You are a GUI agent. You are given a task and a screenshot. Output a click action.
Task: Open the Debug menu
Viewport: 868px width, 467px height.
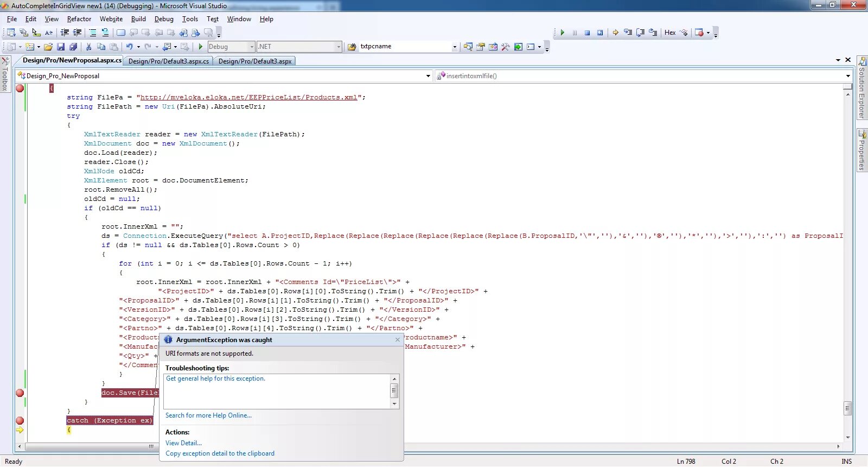[x=164, y=19]
